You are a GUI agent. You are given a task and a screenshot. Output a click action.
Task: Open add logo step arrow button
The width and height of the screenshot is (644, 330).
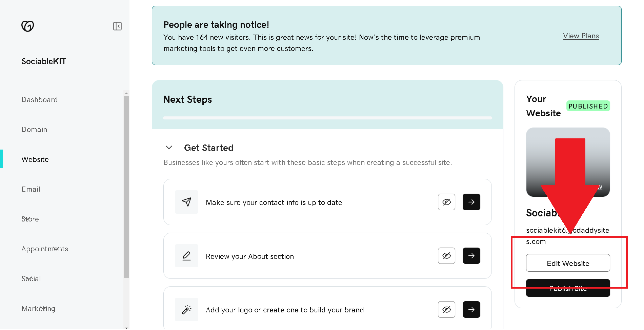pos(471,309)
